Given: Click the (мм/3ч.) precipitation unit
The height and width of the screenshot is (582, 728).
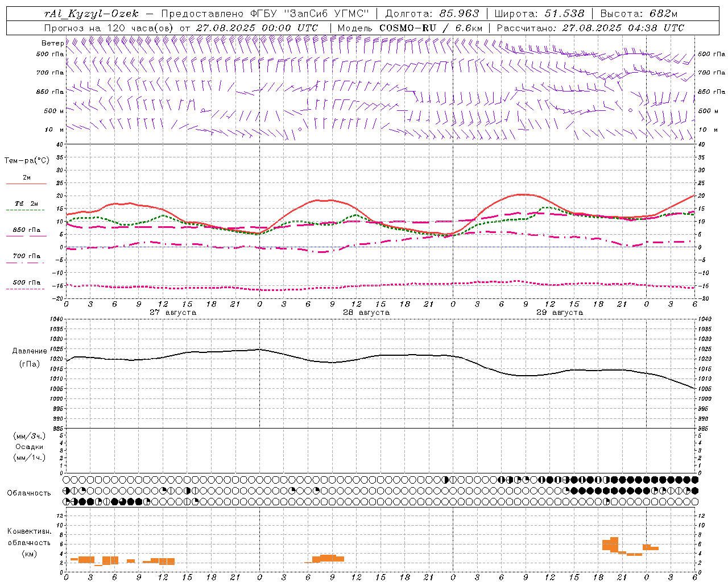Looking at the screenshot, I should 30,436.
